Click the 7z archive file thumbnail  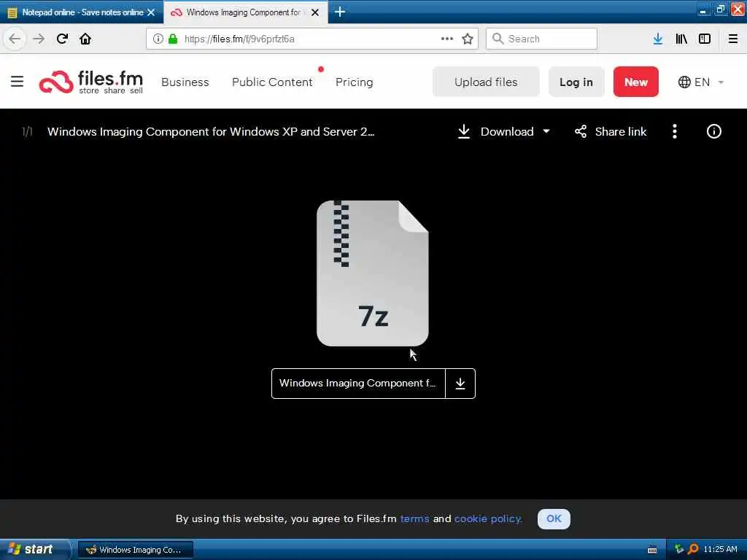point(373,273)
